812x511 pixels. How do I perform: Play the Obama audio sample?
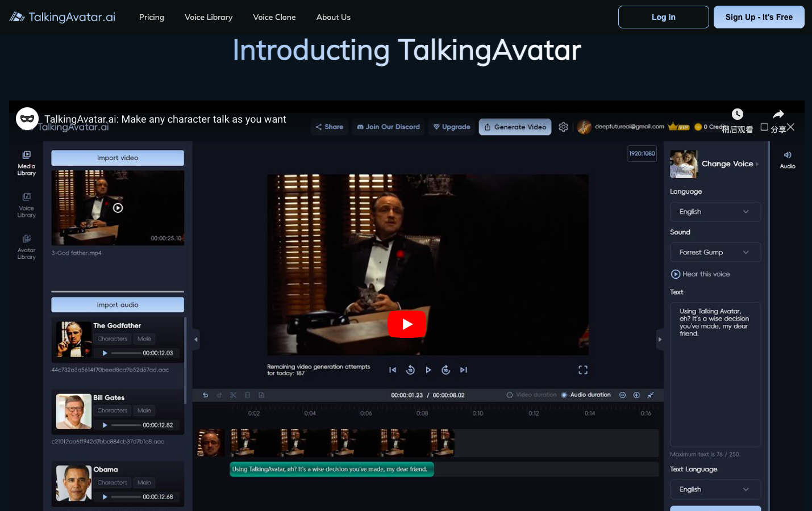105,497
